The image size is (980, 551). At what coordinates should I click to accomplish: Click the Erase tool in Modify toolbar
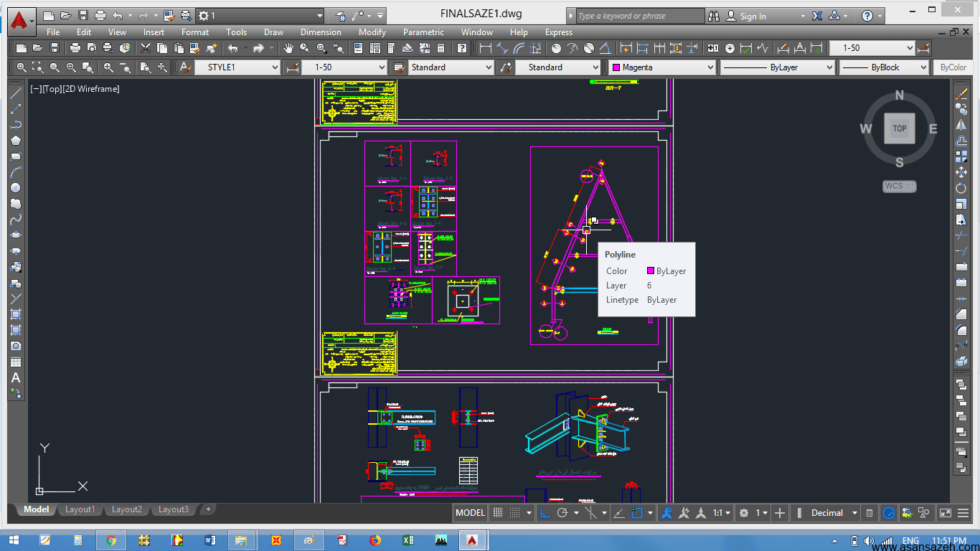click(961, 93)
